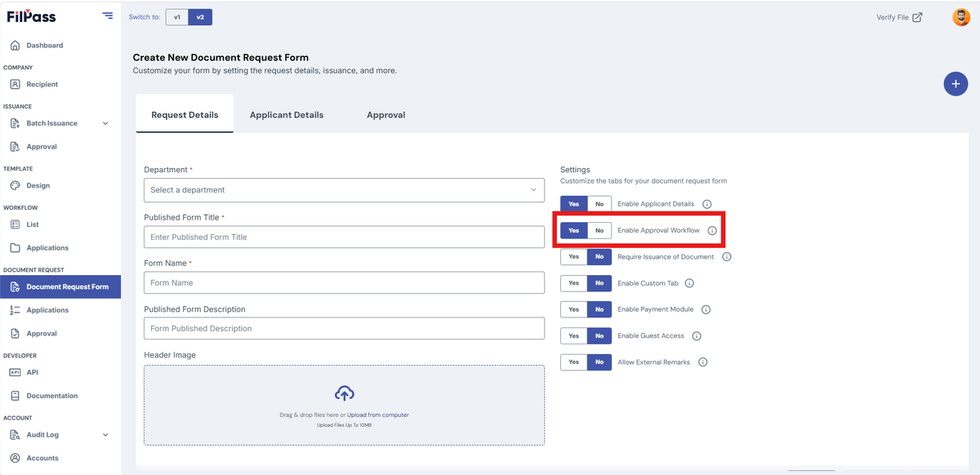Click info icon beside Enable Approval Workflow
Screen dimensions: 980x475
click(712, 231)
